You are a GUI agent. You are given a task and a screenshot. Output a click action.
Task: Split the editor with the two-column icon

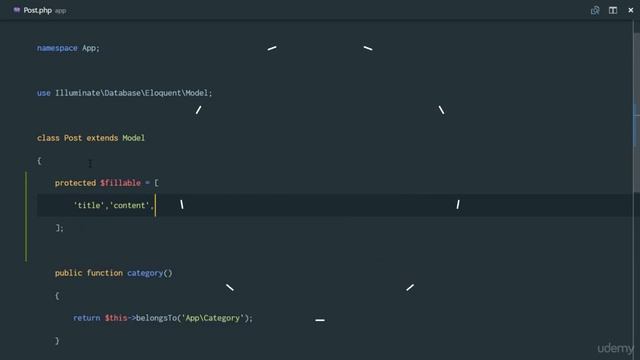click(x=613, y=11)
